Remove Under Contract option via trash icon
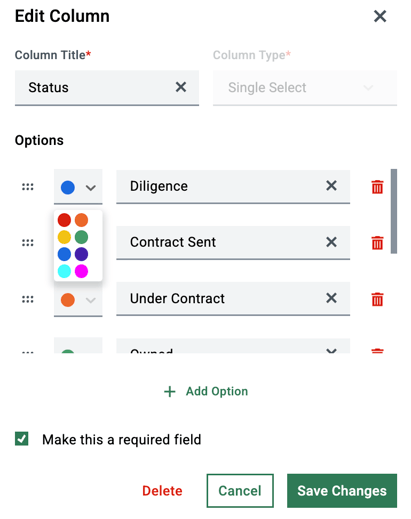411x519 pixels. coord(377,299)
